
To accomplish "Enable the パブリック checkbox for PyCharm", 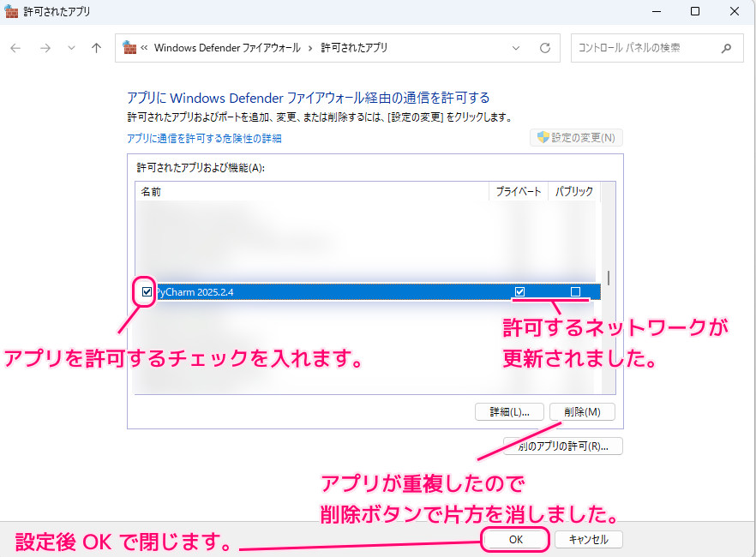I will tap(577, 291).
